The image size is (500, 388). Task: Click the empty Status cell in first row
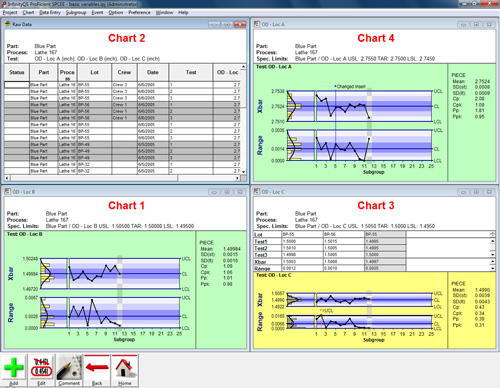[17, 85]
